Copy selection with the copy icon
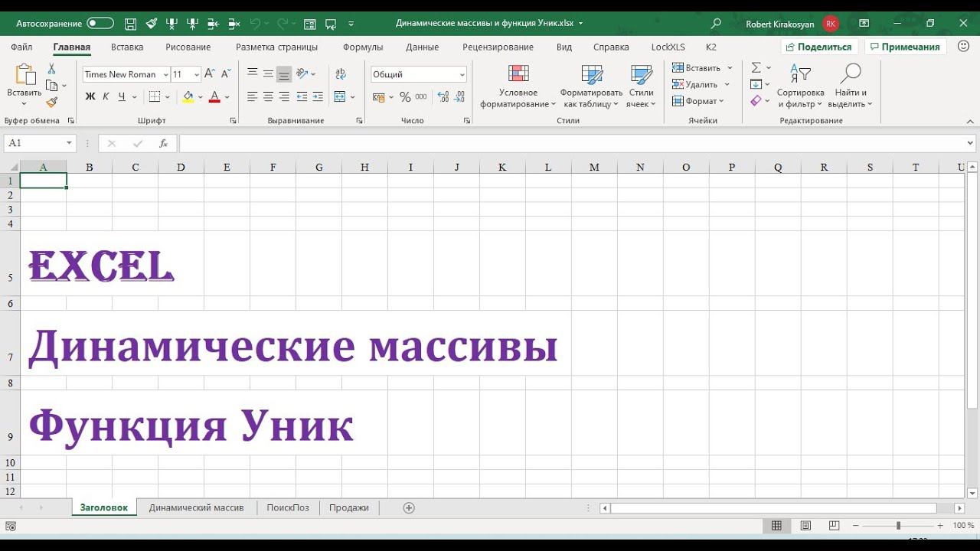The width and height of the screenshot is (980, 551). pos(52,85)
